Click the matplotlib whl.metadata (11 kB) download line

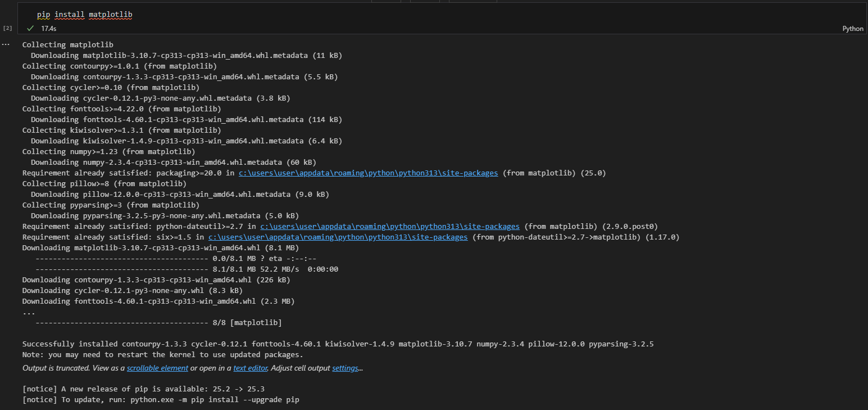click(187, 55)
